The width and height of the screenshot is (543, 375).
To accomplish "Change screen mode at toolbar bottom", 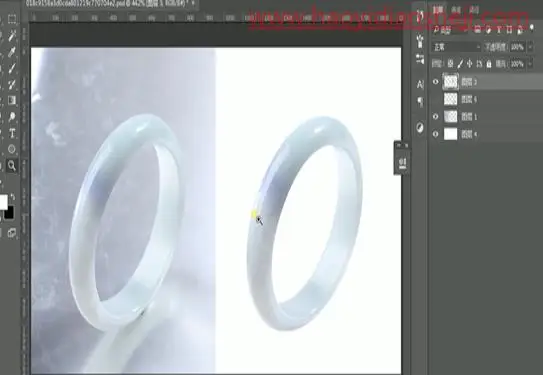I will [x=12, y=233].
